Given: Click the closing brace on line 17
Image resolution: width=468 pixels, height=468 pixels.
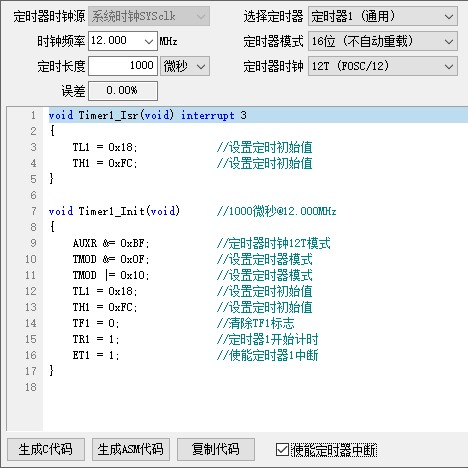Looking at the screenshot, I should [x=51, y=370].
